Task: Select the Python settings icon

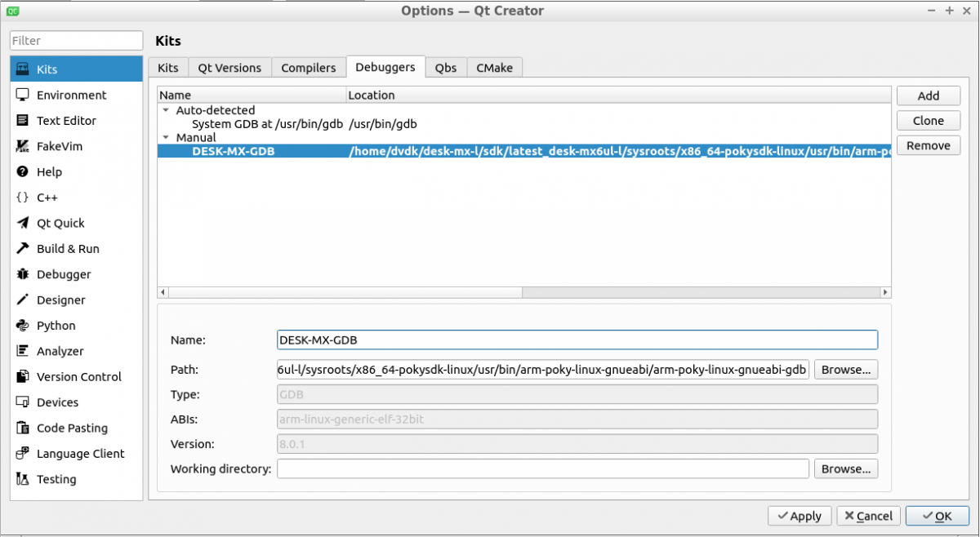Action: (23, 326)
